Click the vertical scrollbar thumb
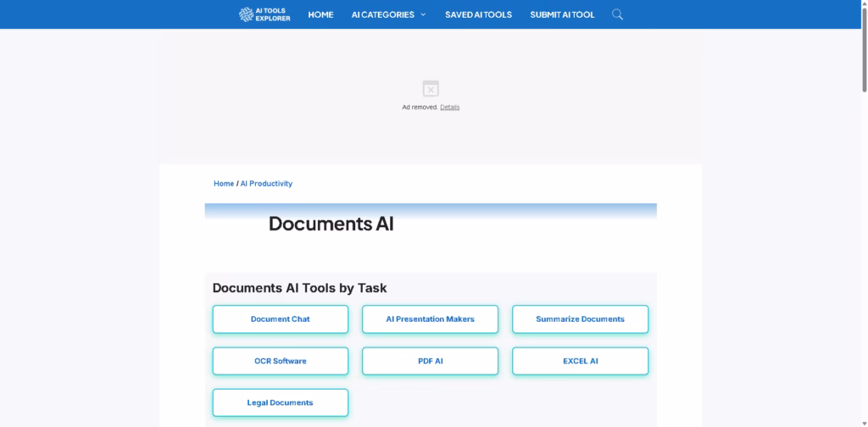 point(864,50)
